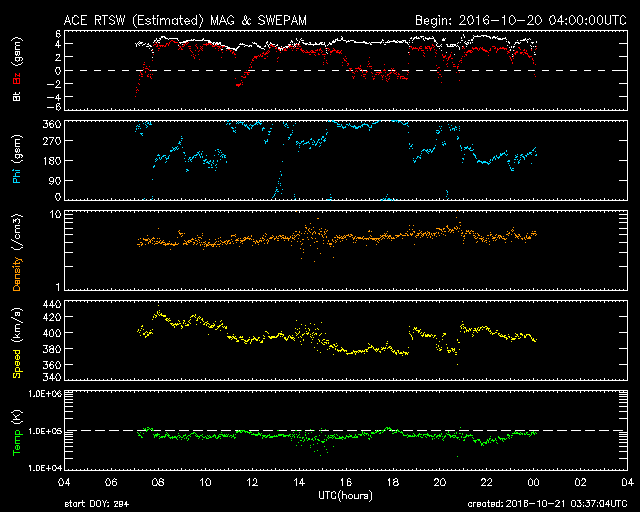Click the "2" tick on the Bt Bz axis
The height and width of the screenshot is (512, 640).
click(58, 57)
